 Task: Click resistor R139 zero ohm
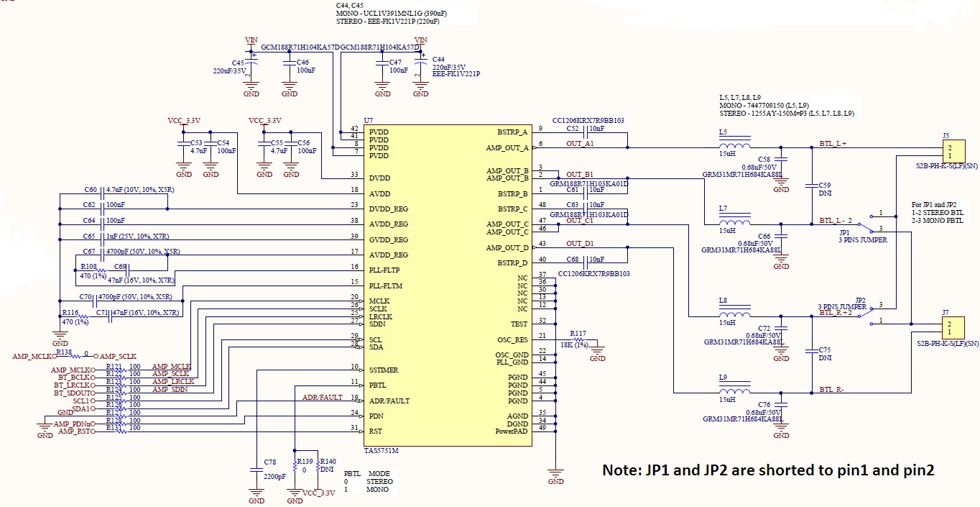coord(295,467)
